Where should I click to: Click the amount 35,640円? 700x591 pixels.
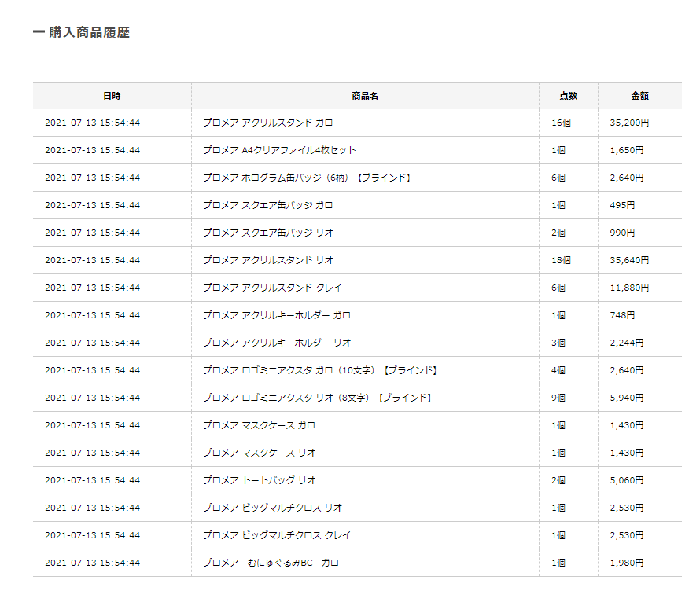(629, 260)
